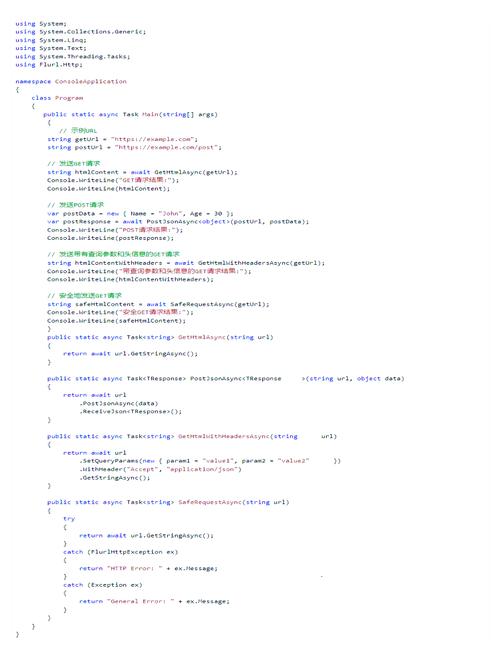The width and height of the screenshot is (500, 649).
Task: Click the 'try' keyword
Action: point(69,519)
